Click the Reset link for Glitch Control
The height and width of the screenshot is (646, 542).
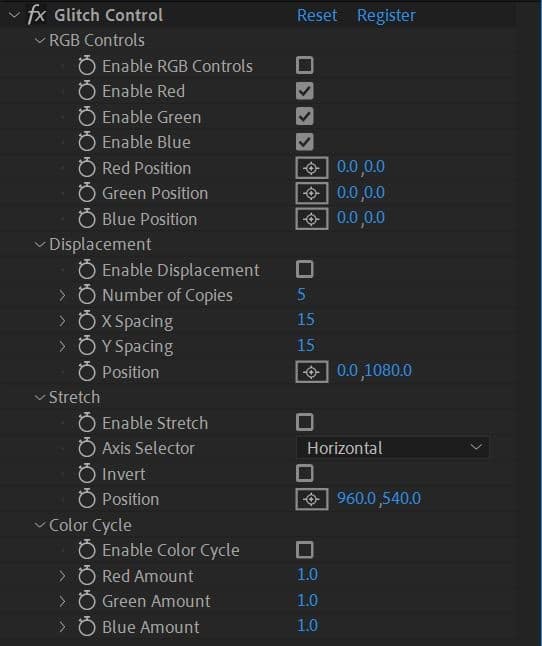tap(317, 16)
